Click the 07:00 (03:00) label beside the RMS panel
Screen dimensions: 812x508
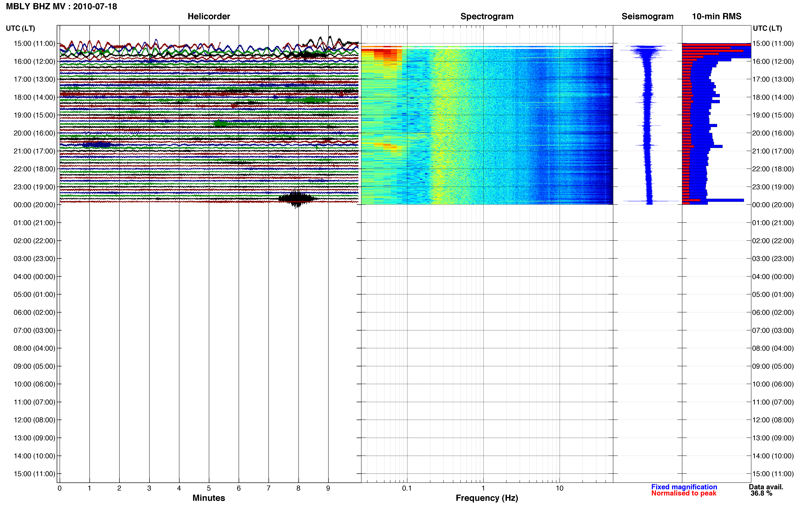[773, 330]
